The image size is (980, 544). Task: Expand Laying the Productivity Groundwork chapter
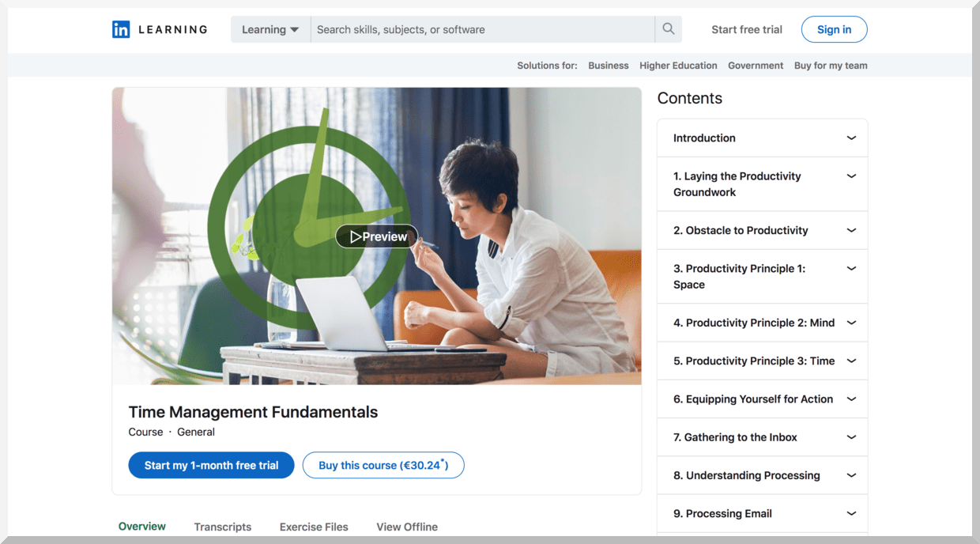tap(762, 184)
